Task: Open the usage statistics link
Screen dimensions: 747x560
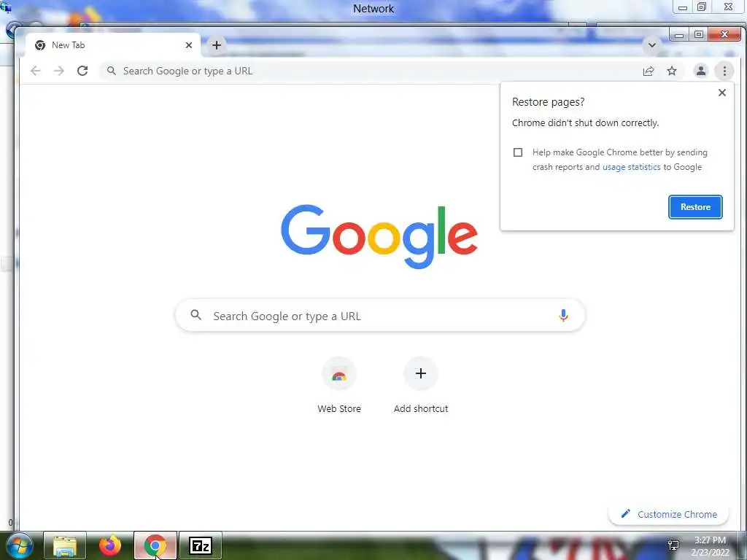Action: click(631, 167)
